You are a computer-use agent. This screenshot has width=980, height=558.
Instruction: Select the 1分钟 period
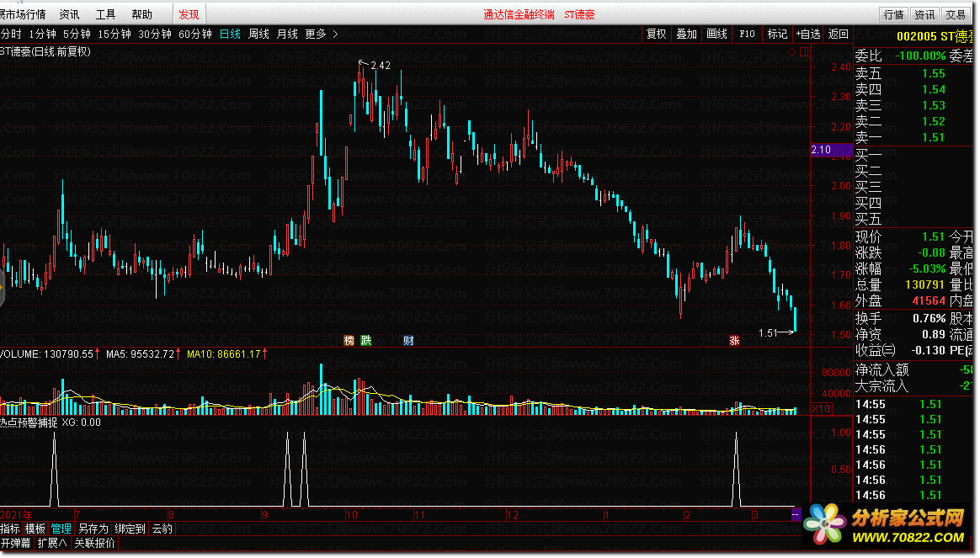[42, 34]
